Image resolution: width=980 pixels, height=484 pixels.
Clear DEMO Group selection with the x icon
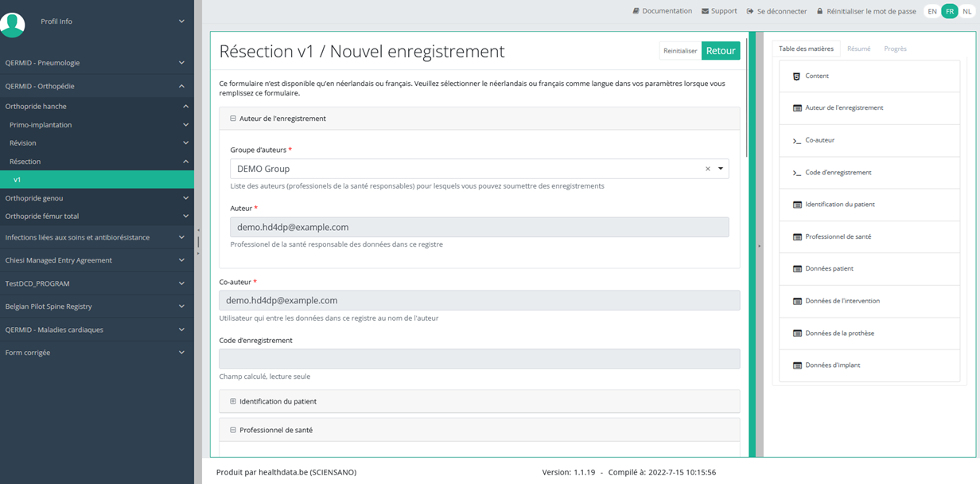[707, 169]
